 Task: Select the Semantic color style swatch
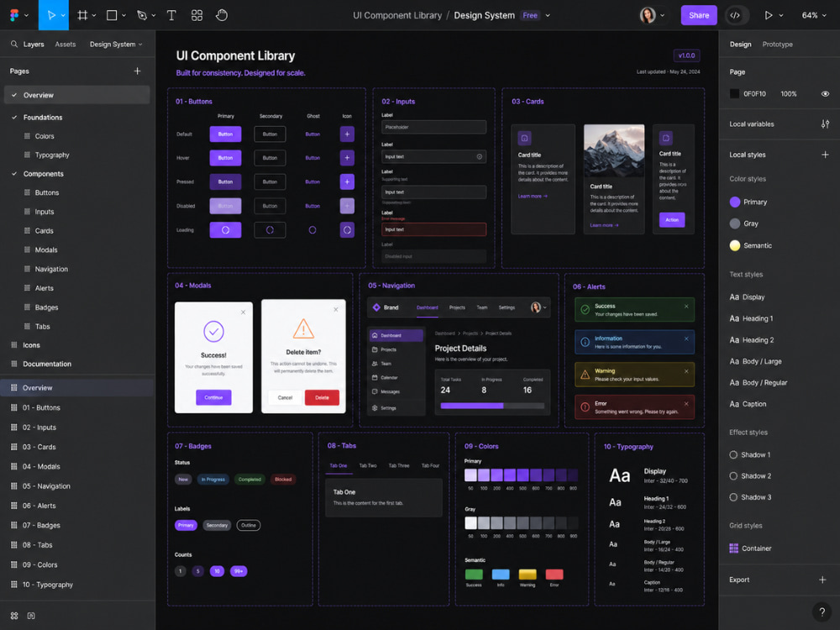[x=735, y=245]
